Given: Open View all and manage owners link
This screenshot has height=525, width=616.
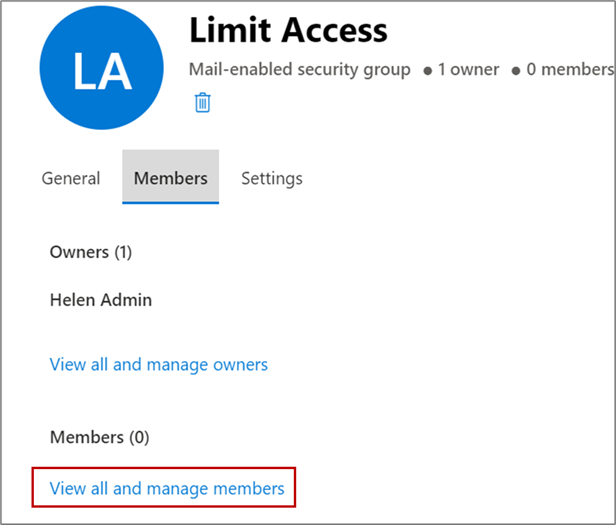Looking at the screenshot, I should [x=159, y=365].
